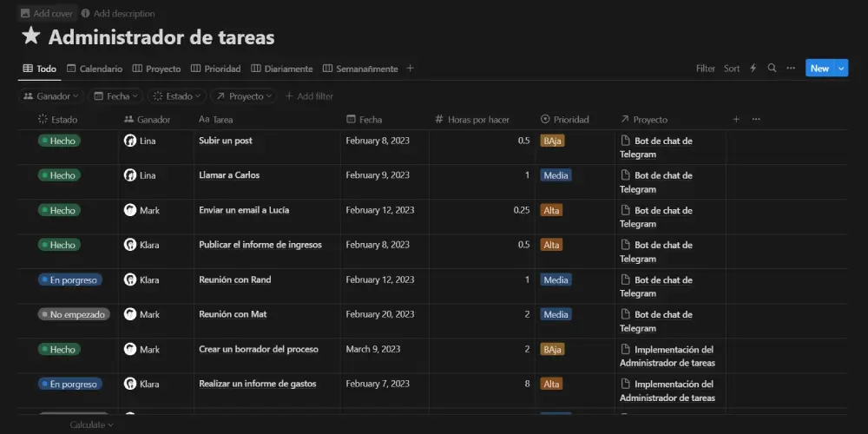Open the page icon for the first project
Image resolution: width=868 pixels, height=434 pixels.
click(x=625, y=141)
